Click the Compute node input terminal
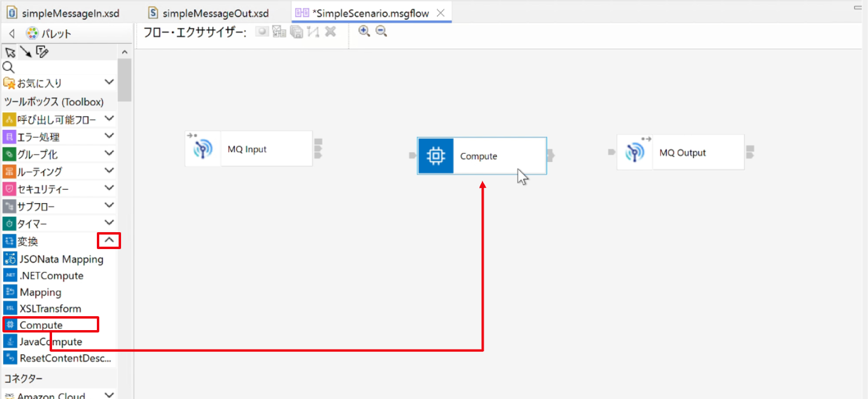Viewport: 868px width, 399px height. [x=413, y=156]
